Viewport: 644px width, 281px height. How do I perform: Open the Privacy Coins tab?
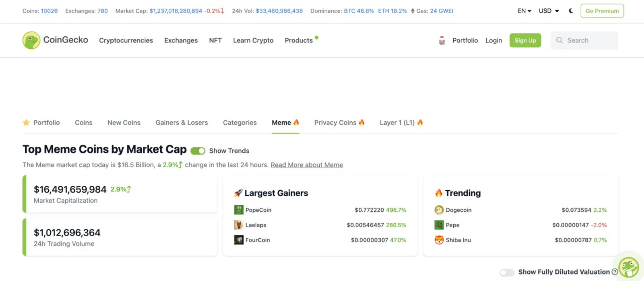point(339,123)
